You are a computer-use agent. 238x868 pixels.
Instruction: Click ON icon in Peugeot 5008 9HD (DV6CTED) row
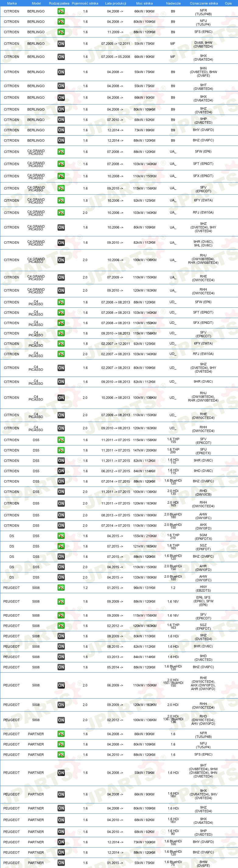click(61, 657)
